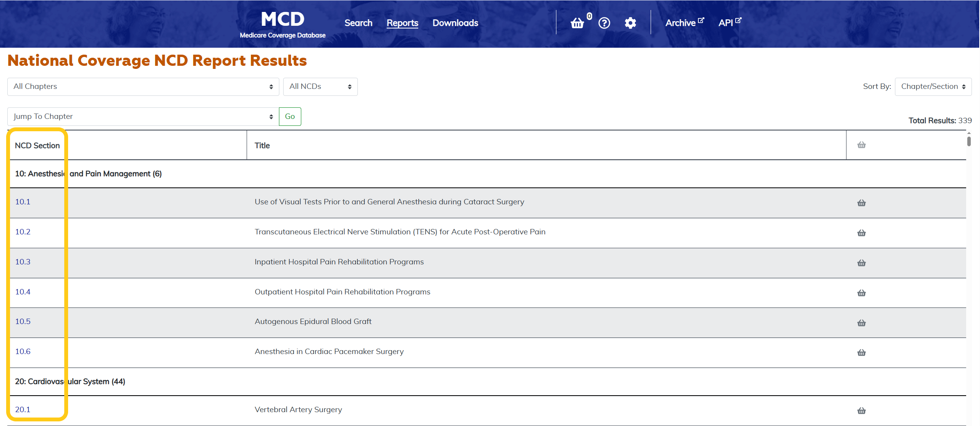Add TENS row 10.2 to basket
The image size is (980, 426).
coord(861,233)
